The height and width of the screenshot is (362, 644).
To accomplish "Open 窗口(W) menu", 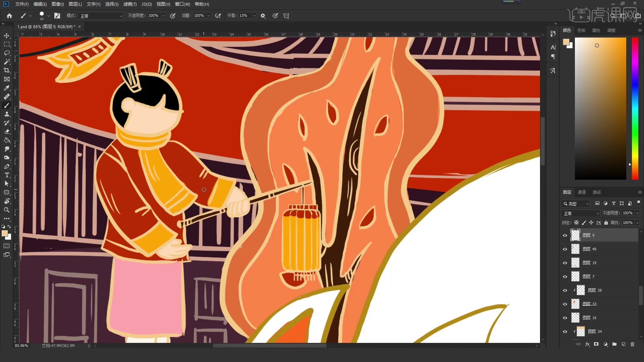I will 182,4.
